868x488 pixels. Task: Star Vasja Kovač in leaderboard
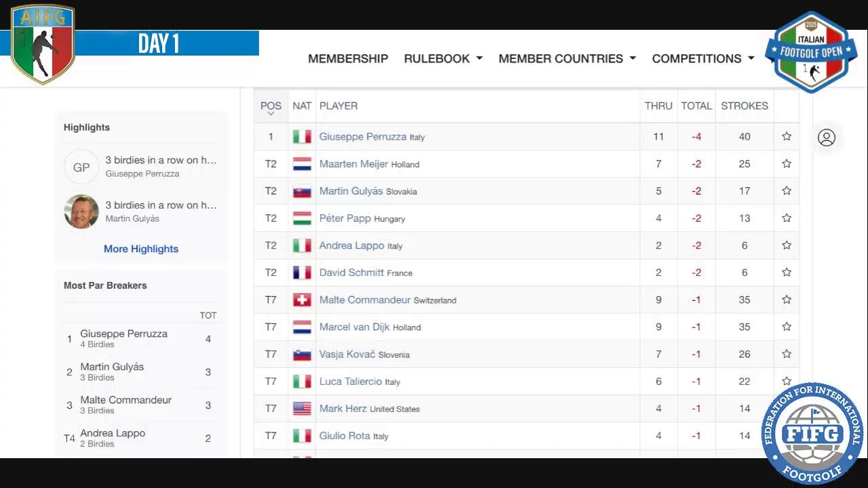click(x=787, y=353)
